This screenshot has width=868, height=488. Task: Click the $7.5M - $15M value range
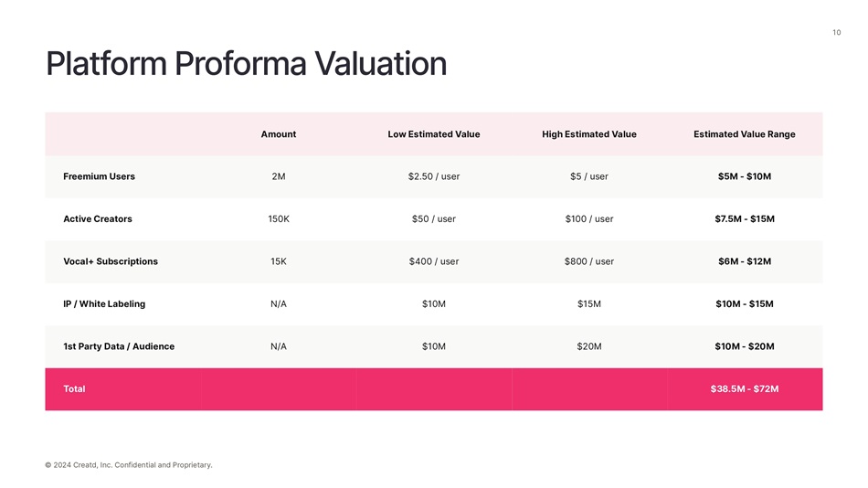pyautogui.click(x=745, y=219)
